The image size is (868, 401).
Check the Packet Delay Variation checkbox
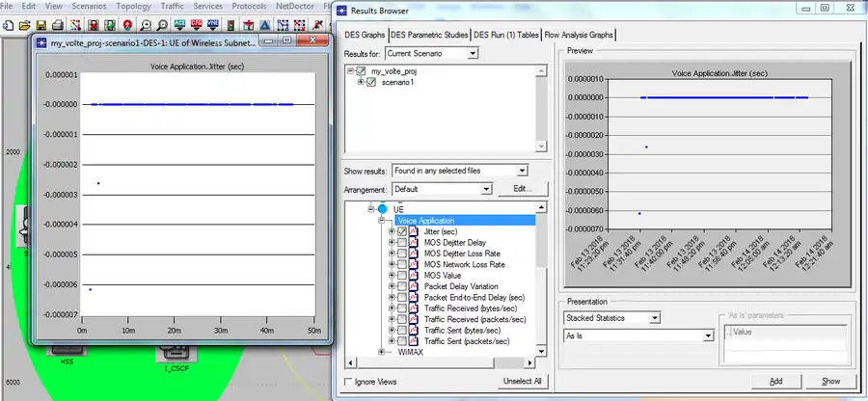[402, 286]
